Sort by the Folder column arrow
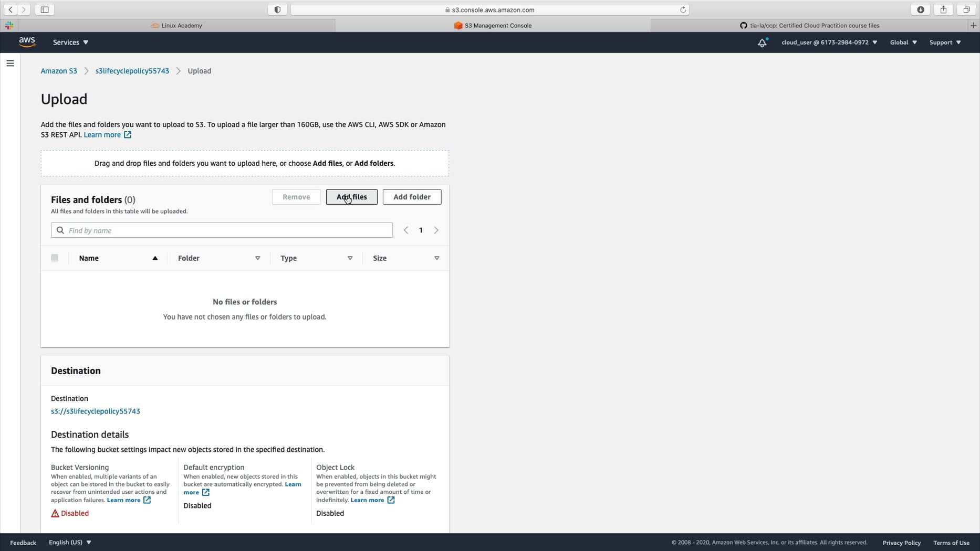The height and width of the screenshot is (551, 980). 258,258
